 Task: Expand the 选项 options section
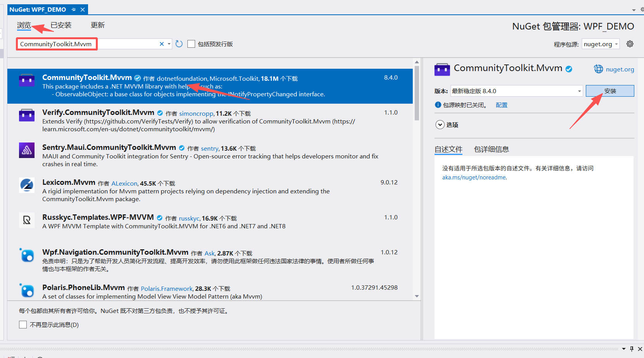[x=440, y=125]
